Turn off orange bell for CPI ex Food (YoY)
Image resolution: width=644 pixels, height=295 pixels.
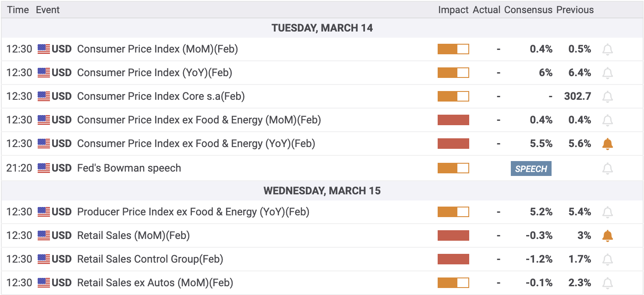pyautogui.click(x=607, y=144)
